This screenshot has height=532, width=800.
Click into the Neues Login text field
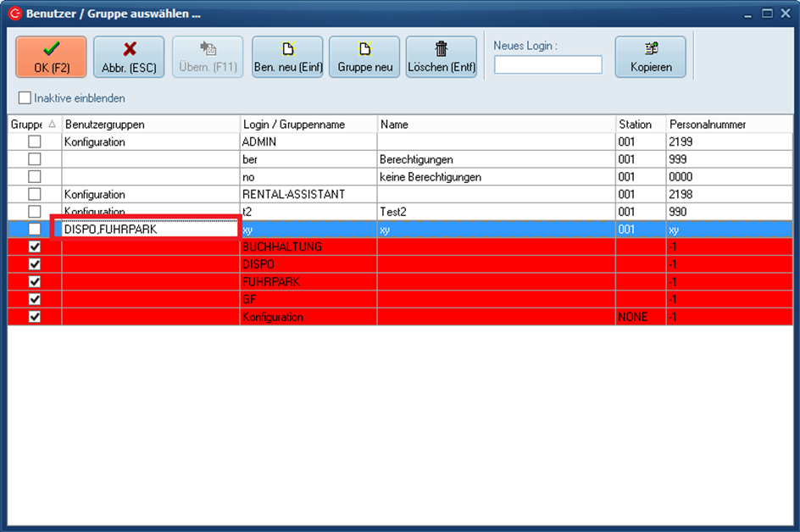547,65
